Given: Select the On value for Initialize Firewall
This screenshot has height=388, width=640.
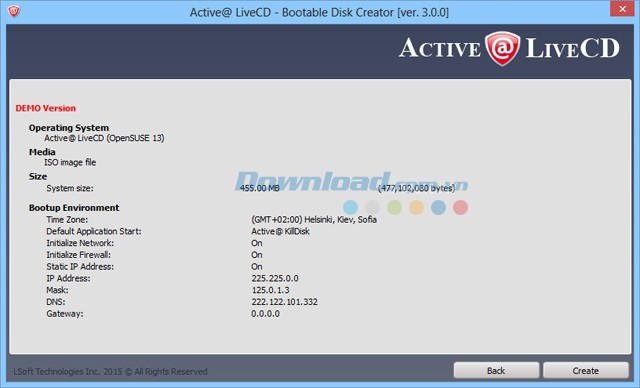Looking at the screenshot, I should pyautogui.click(x=257, y=255).
